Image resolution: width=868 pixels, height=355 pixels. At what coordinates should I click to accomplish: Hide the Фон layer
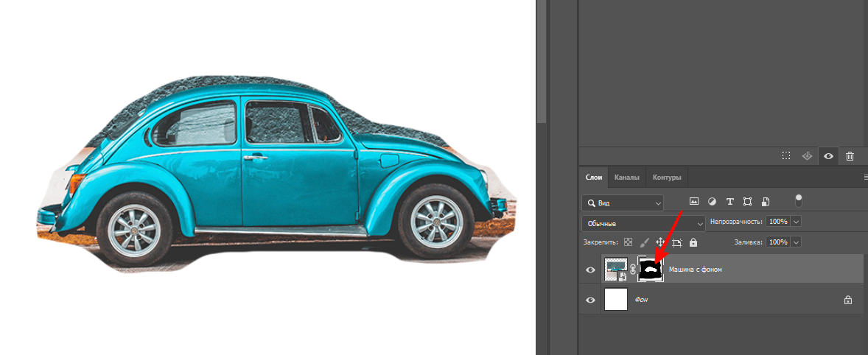[x=590, y=300]
